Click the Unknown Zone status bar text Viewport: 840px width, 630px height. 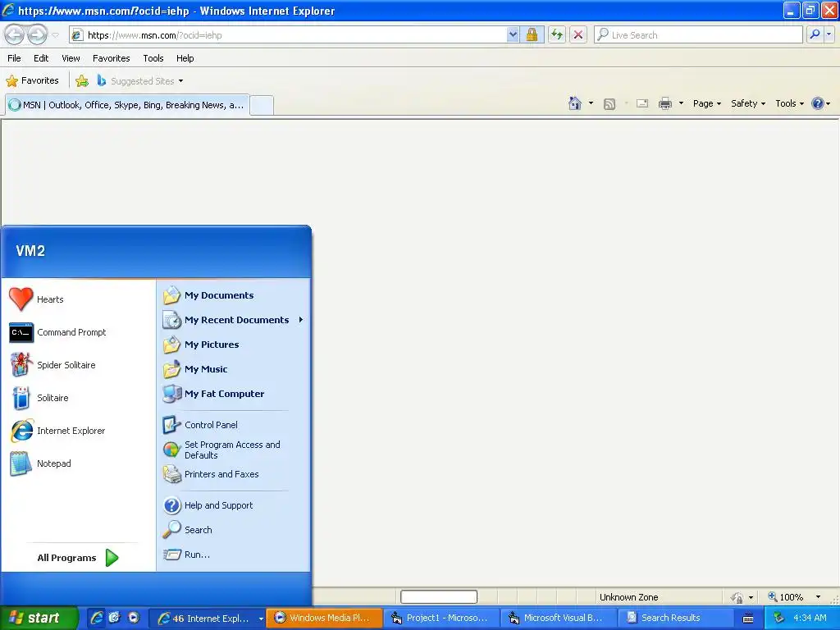pos(628,597)
